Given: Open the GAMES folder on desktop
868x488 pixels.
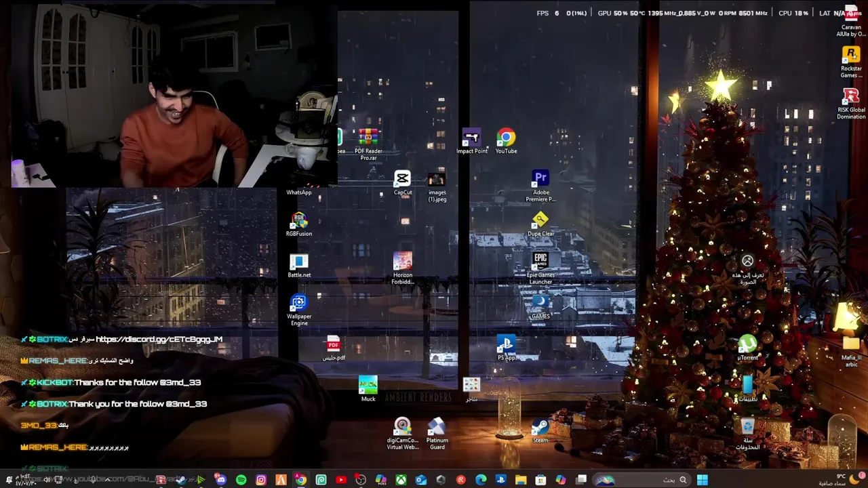Looking at the screenshot, I should point(540,307).
